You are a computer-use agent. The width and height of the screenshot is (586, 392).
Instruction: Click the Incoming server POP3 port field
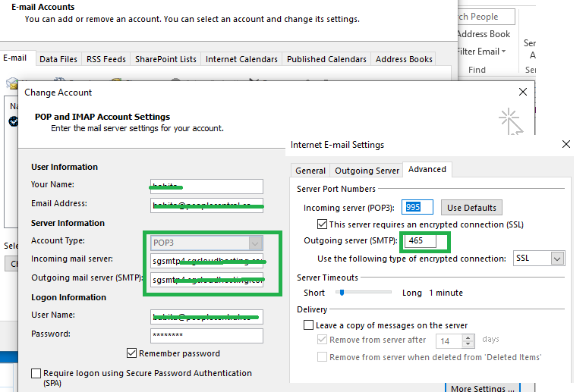click(x=417, y=207)
